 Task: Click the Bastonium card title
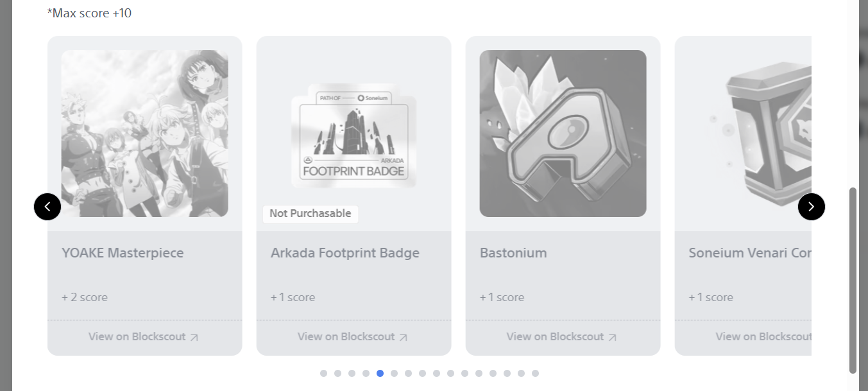pos(513,253)
